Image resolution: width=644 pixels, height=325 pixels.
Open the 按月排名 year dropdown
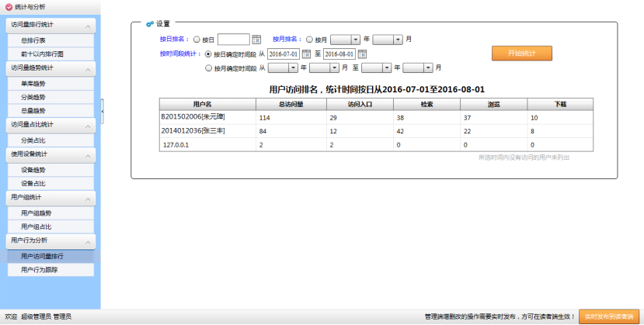point(355,39)
